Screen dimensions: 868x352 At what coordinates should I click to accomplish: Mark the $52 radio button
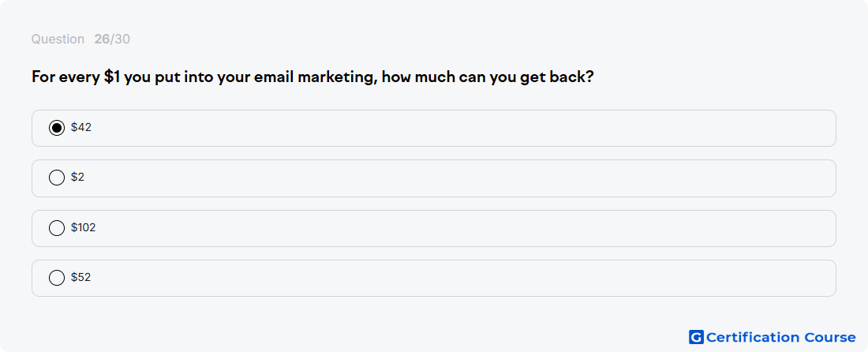57,277
